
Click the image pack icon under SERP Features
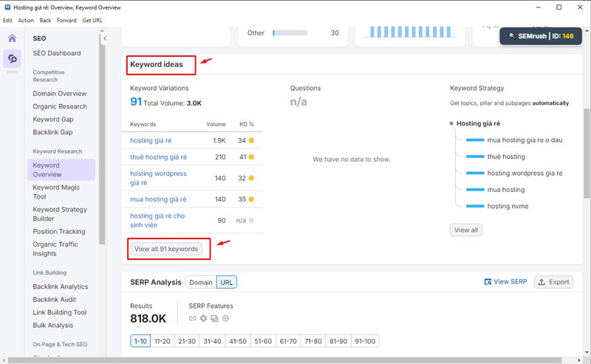coord(214,318)
